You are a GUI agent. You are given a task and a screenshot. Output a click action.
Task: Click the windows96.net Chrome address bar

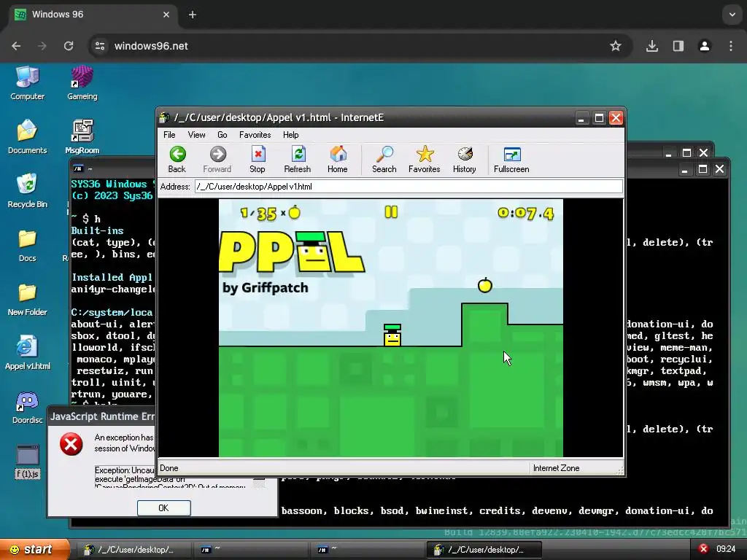tap(360, 46)
